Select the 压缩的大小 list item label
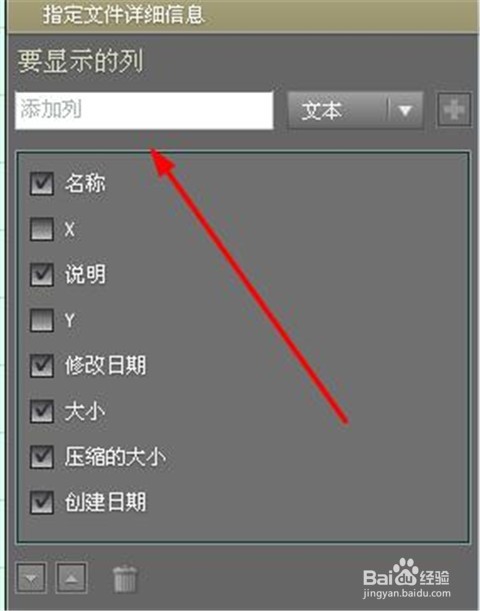 [115, 457]
